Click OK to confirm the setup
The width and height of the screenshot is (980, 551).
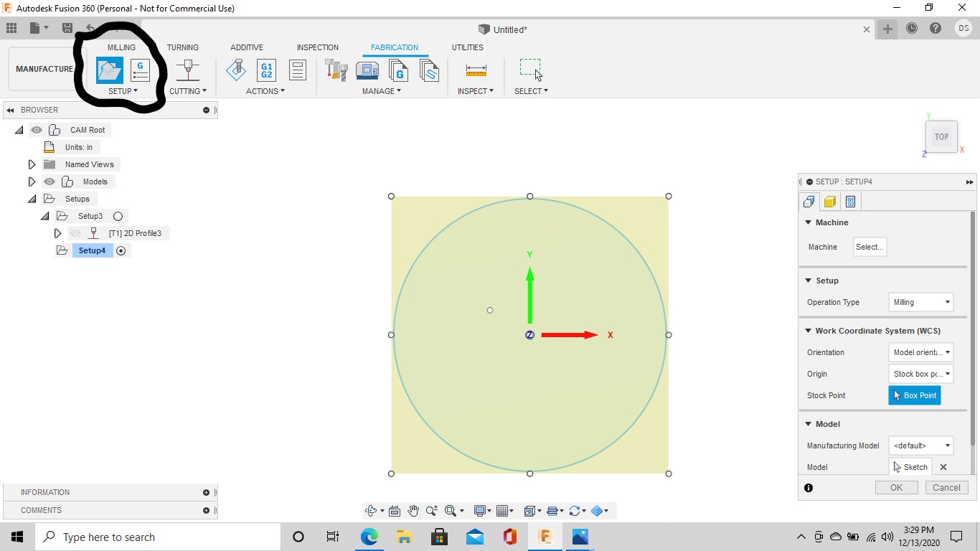pyautogui.click(x=896, y=487)
